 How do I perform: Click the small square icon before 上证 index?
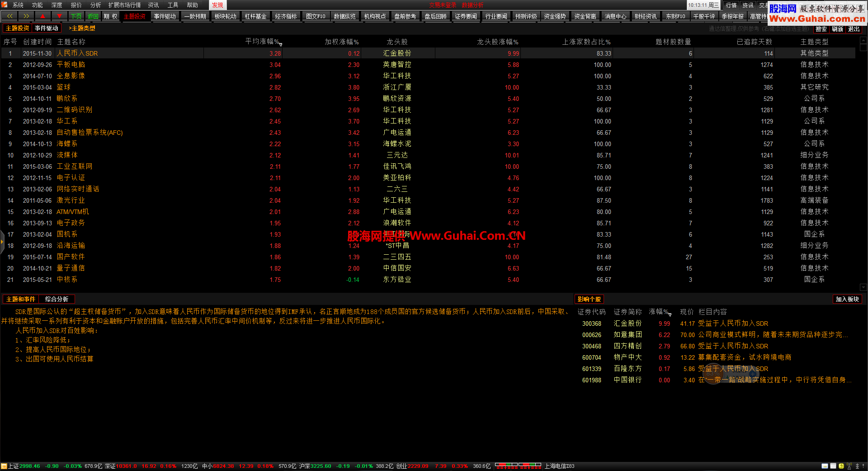[x=4, y=466]
